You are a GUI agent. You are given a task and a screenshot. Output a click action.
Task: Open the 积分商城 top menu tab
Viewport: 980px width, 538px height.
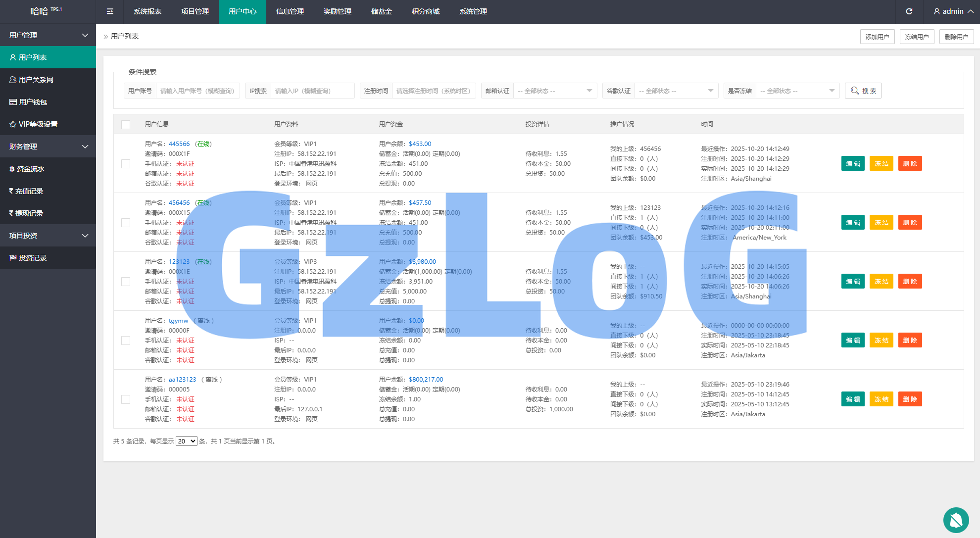coord(425,11)
